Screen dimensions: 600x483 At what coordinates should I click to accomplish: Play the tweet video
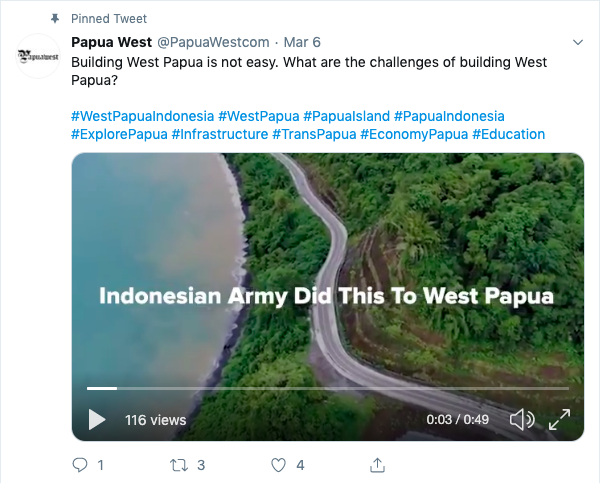tap(97, 420)
